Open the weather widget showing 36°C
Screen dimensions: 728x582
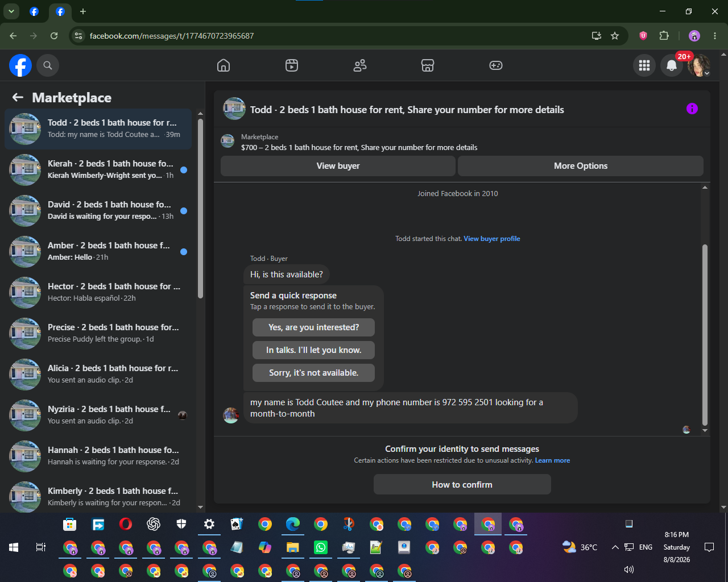click(580, 547)
